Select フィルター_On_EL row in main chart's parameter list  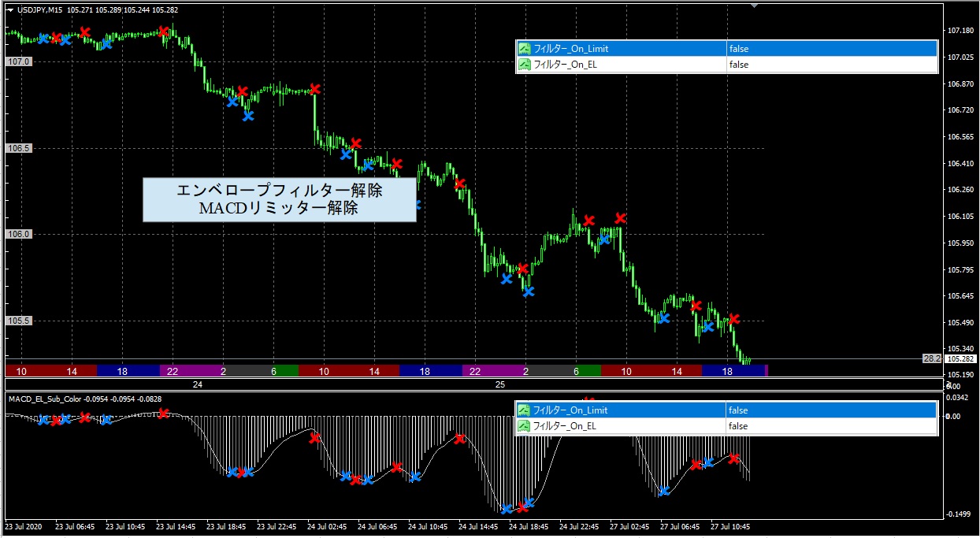[x=727, y=65]
